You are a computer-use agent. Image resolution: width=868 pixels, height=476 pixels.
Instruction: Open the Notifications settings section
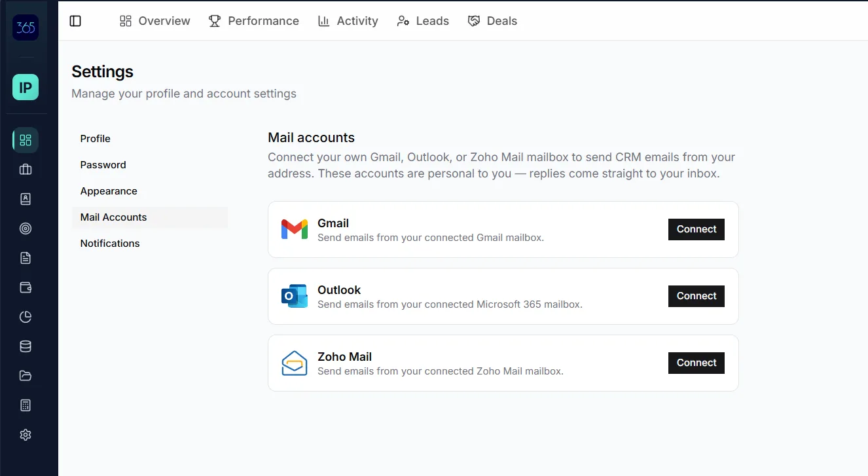click(x=150, y=244)
